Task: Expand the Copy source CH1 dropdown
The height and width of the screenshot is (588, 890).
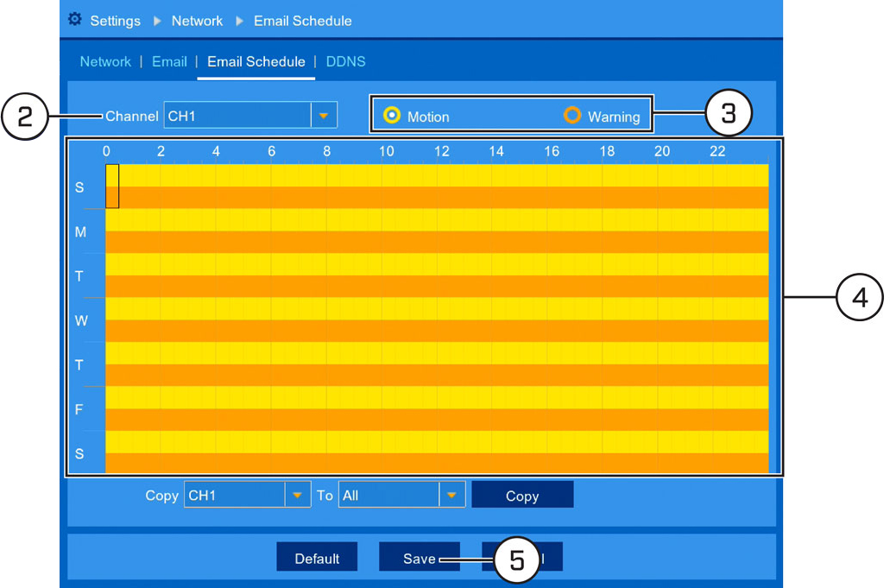Action: point(248,495)
